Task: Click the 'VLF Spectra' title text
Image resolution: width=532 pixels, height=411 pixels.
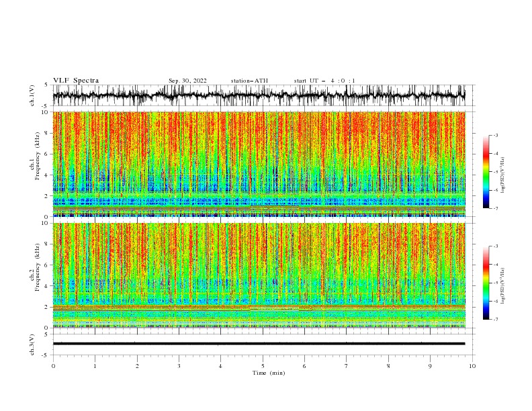Action: coord(76,81)
